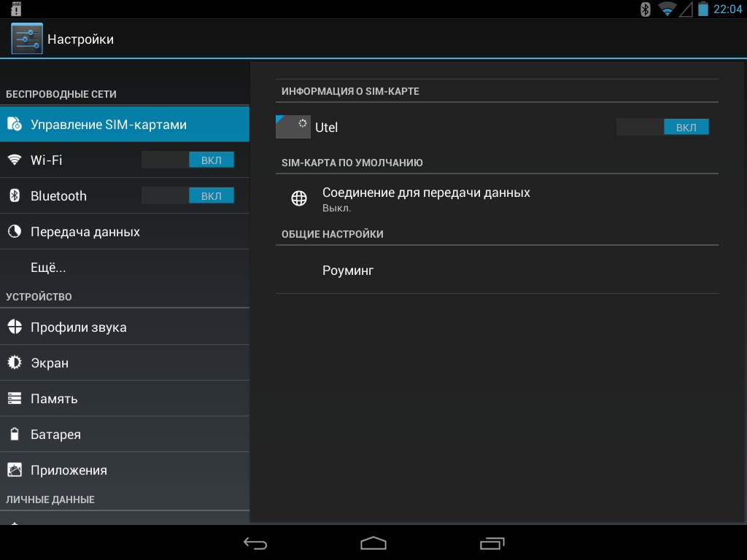
Task: Tap the globe data connection icon
Action: [x=299, y=198]
